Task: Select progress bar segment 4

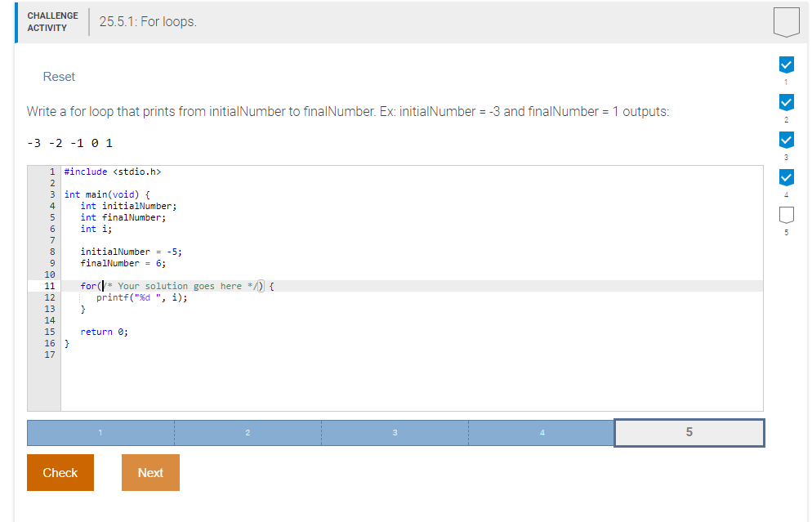Action: click(x=542, y=433)
